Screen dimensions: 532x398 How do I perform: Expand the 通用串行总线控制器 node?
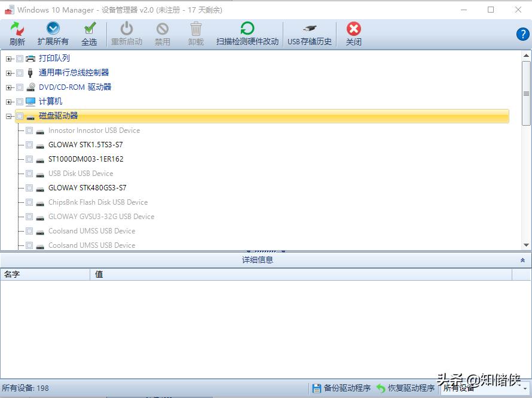click(9, 72)
